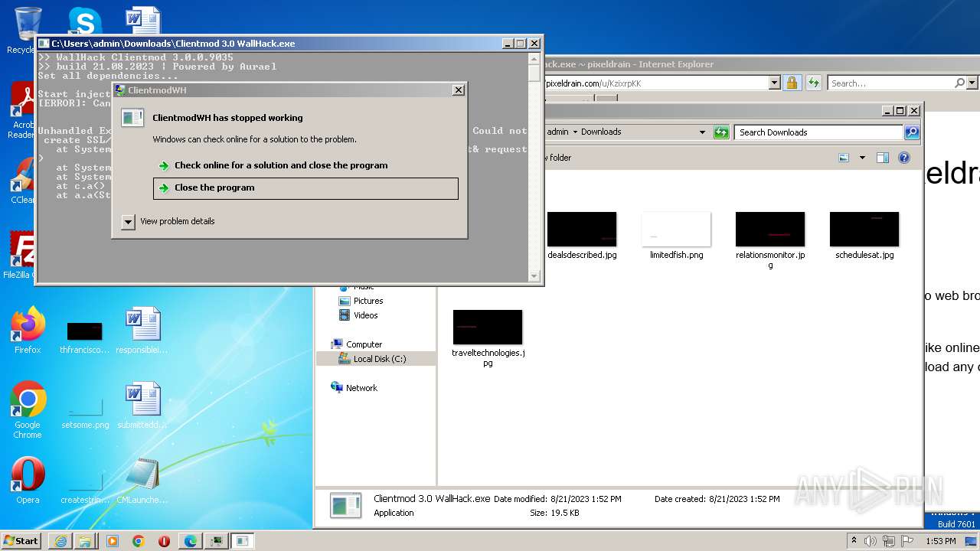Choose 'Close the program' option

[x=305, y=188]
